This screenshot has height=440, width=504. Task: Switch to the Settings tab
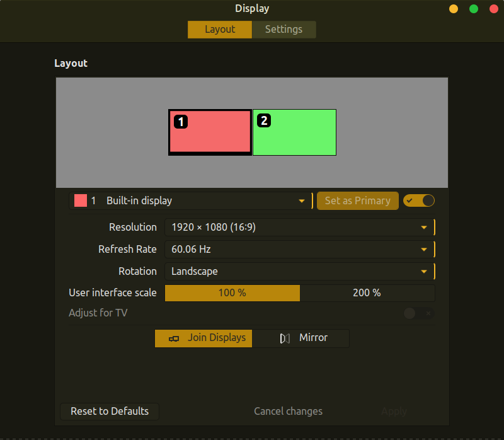click(x=284, y=29)
